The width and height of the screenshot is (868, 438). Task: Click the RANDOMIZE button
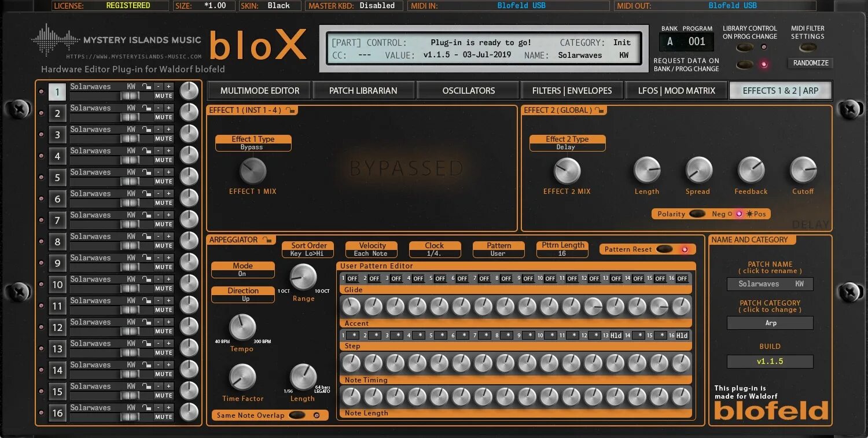coord(811,63)
